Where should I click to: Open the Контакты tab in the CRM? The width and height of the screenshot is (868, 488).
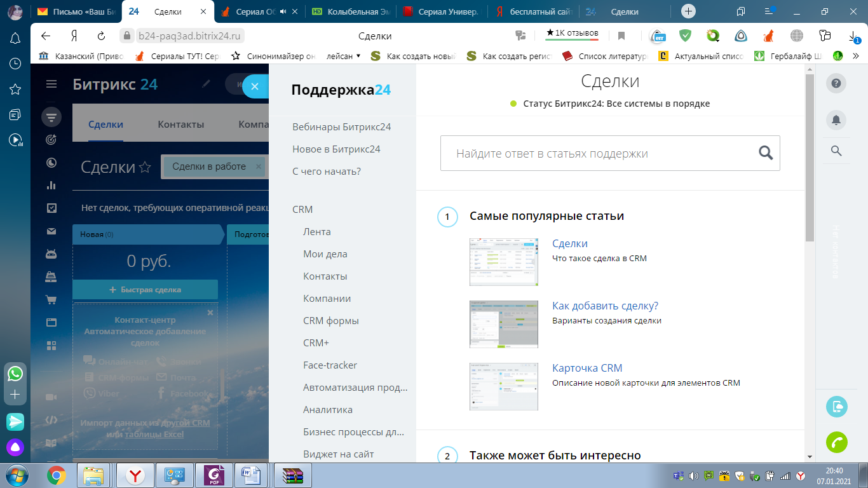[x=181, y=125]
